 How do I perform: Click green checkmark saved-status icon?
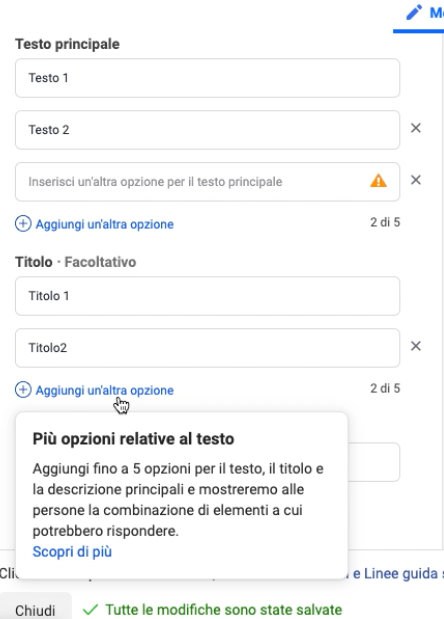coord(90,610)
